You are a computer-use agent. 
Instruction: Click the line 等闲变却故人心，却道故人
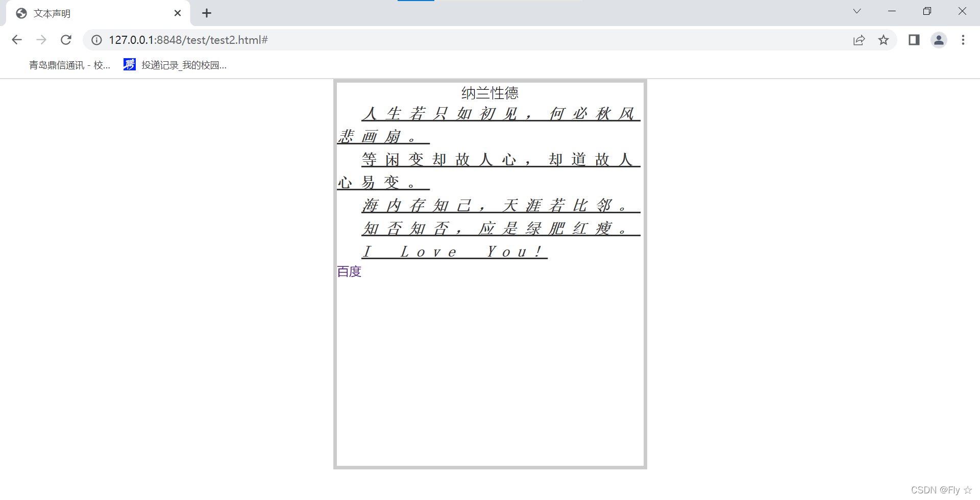coord(501,159)
